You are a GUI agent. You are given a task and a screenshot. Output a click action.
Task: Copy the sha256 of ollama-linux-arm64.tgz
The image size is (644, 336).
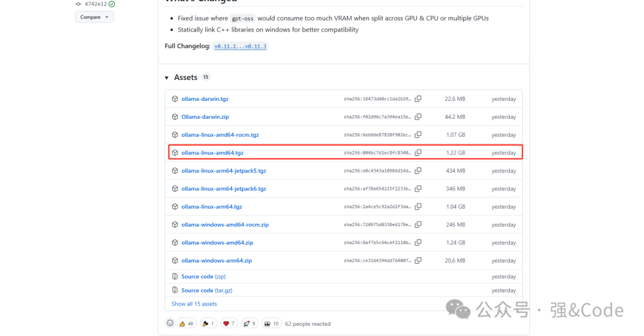(x=418, y=206)
